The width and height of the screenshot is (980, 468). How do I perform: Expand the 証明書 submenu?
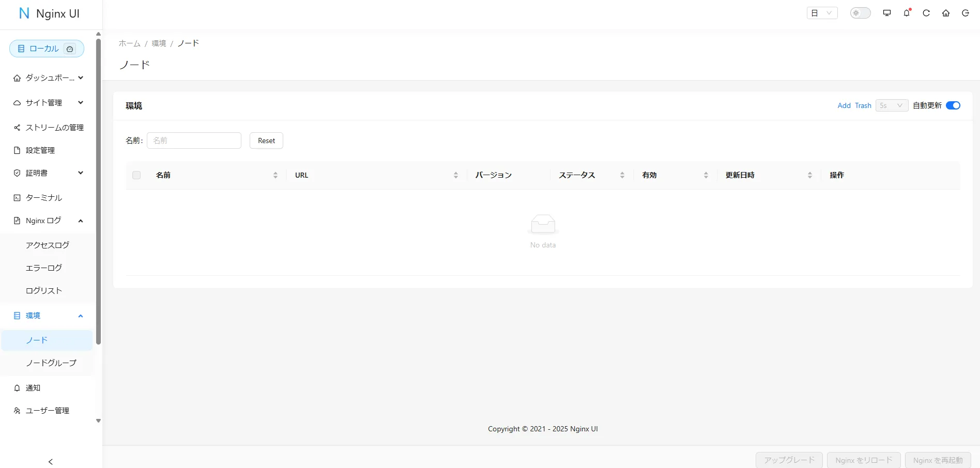[48, 173]
